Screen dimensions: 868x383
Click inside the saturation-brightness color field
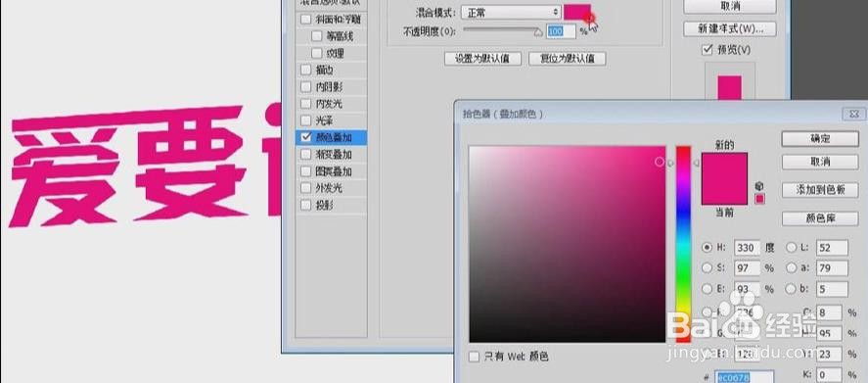tap(567, 244)
